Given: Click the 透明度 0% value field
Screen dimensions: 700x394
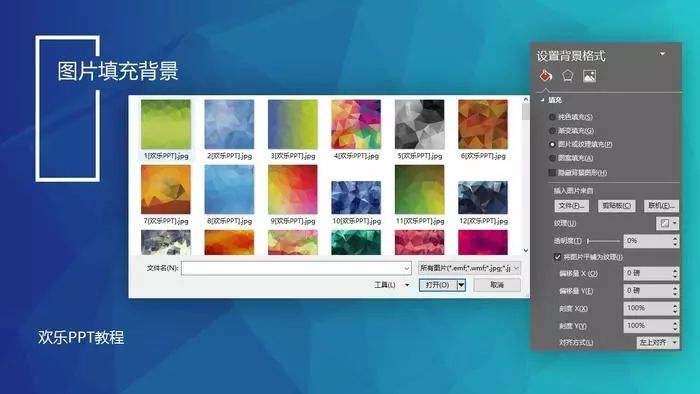Looking at the screenshot, I should (647, 241).
